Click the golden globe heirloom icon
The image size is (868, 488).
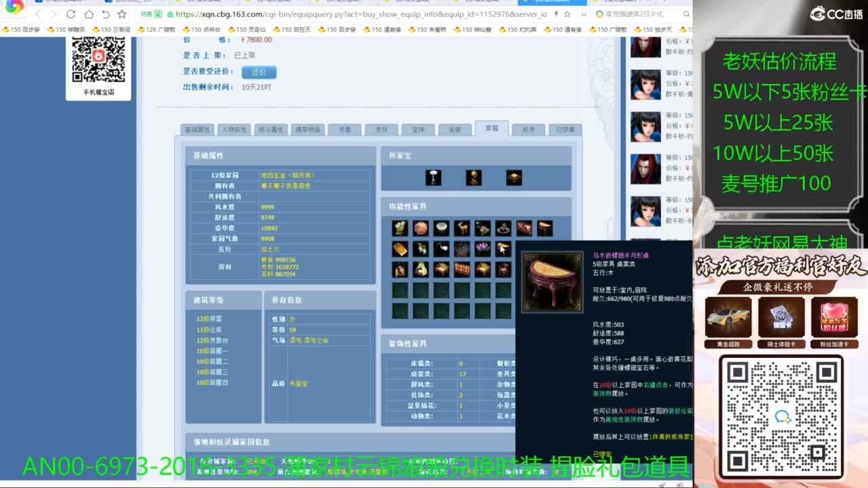coord(473,178)
